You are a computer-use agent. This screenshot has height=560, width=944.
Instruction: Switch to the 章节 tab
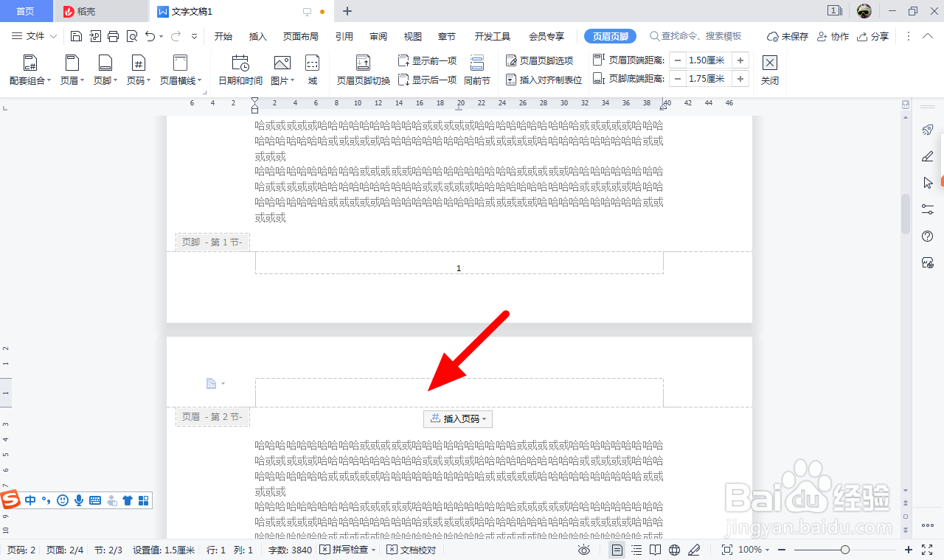(x=447, y=36)
